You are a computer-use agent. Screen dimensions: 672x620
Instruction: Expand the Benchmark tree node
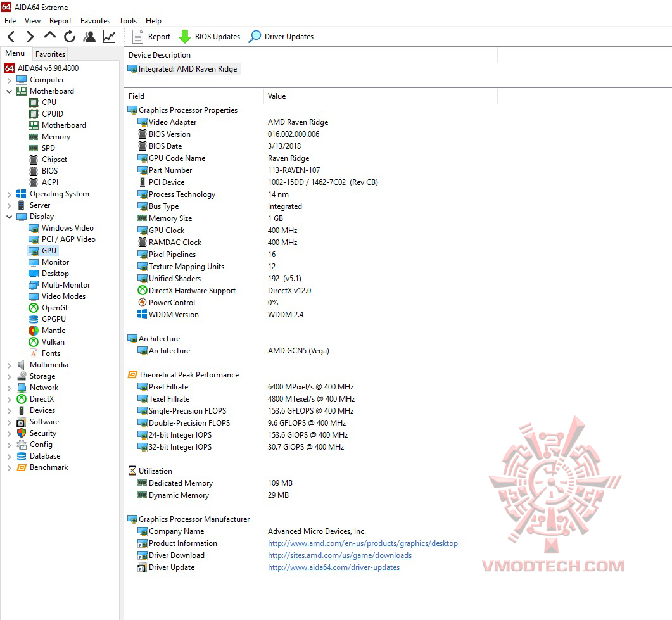[10, 468]
